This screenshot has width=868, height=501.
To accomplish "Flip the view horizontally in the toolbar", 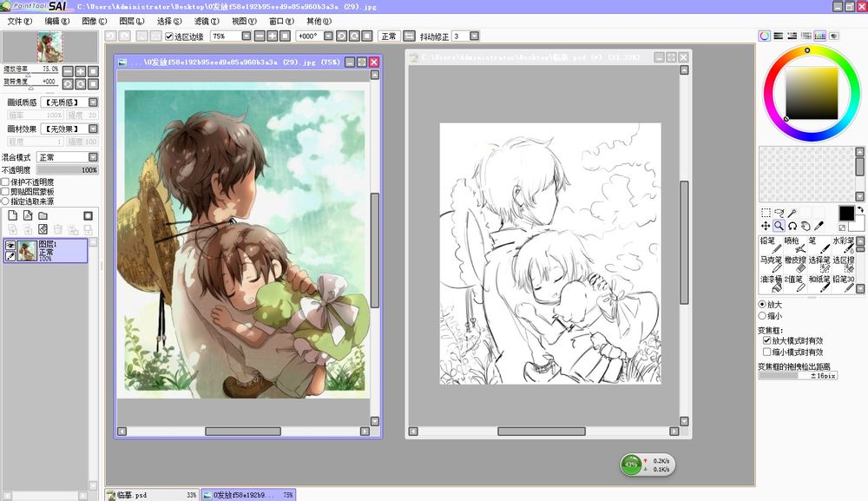I will click(409, 36).
